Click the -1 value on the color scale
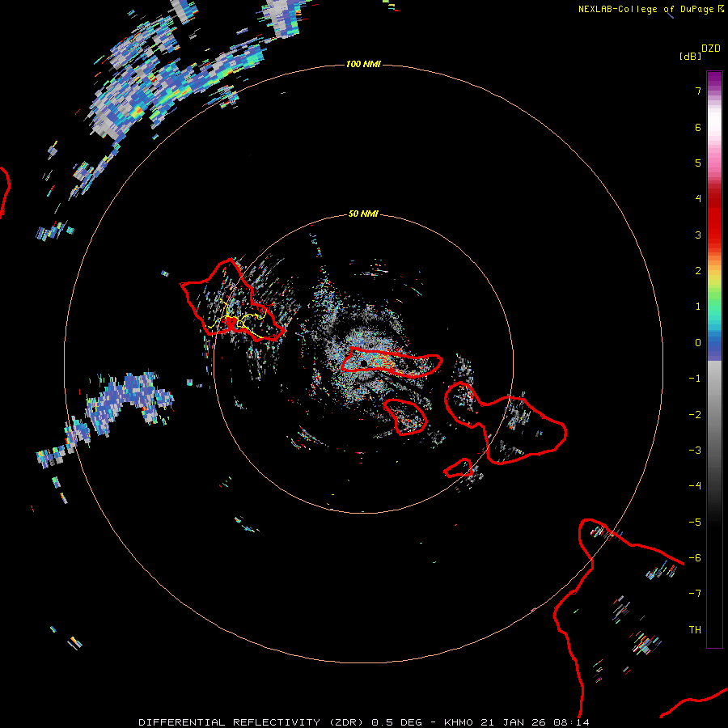728x728 pixels. pyautogui.click(x=695, y=379)
